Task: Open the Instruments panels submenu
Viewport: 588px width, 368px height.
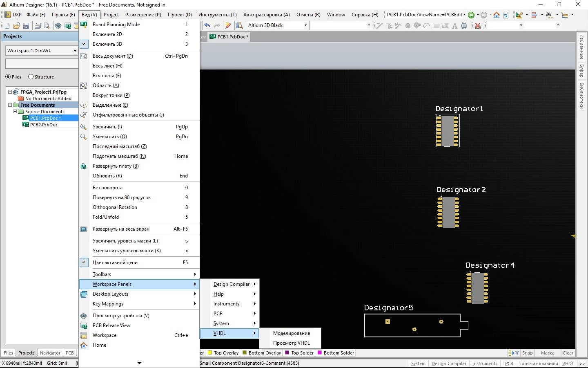Action: [x=230, y=304]
